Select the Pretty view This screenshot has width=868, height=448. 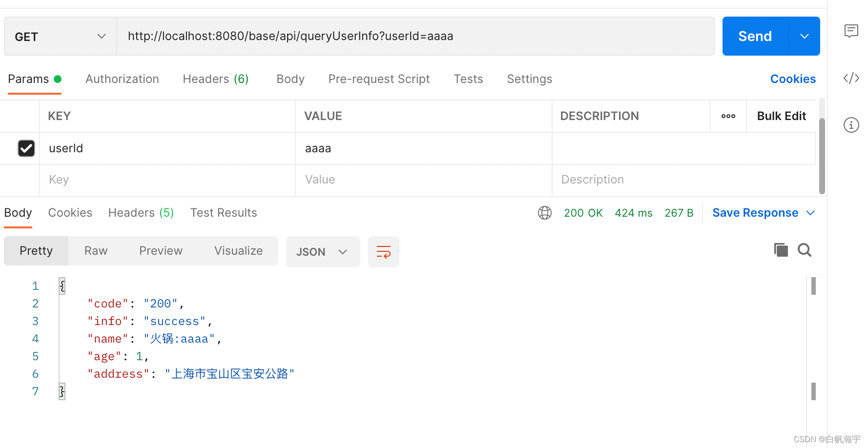(36, 251)
